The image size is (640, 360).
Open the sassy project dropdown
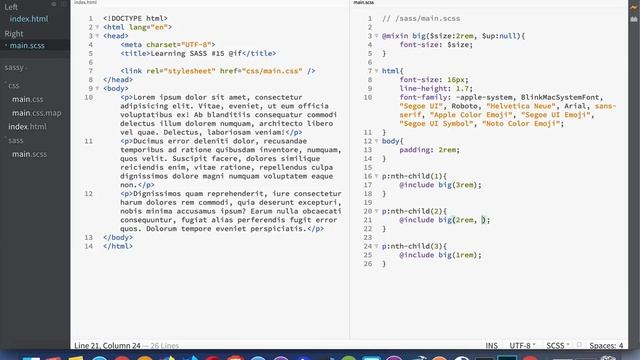pos(16,67)
